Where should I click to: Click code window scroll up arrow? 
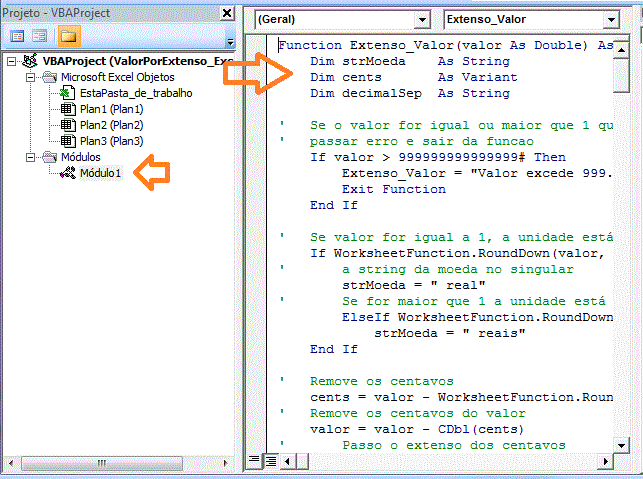(621, 50)
